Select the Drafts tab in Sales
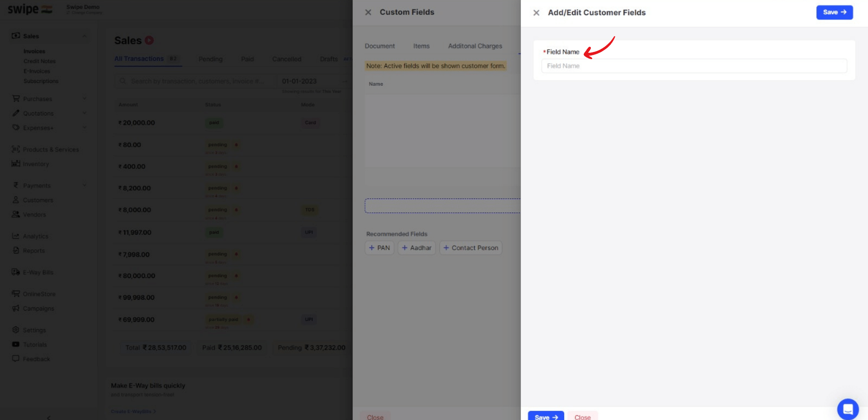868x420 pixels. tap(329, 59)
